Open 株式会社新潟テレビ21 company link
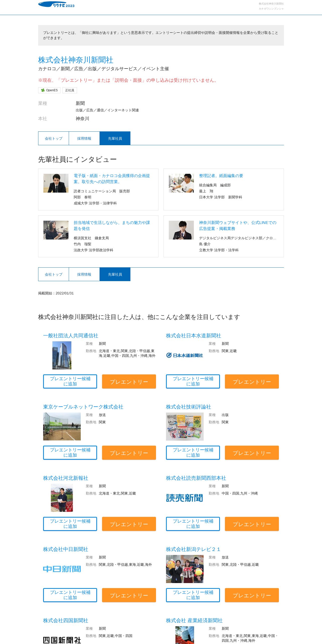The height and width of the screenshot is (644, 322). [193, 549]
